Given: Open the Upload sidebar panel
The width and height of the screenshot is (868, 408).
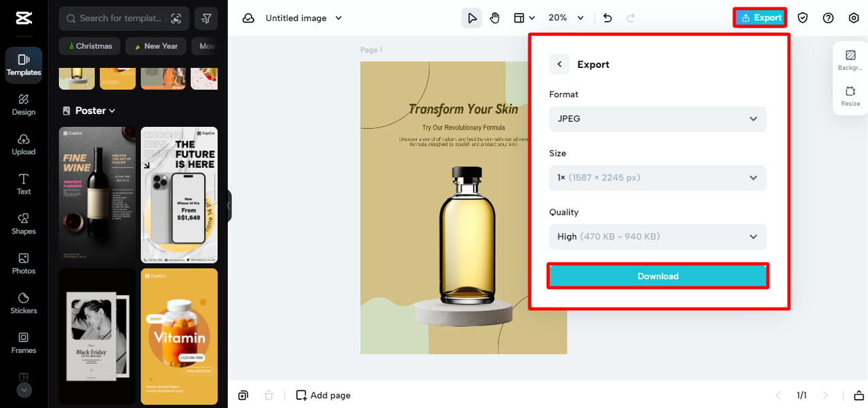Looking at the screenshot, I should click(24, 145).
